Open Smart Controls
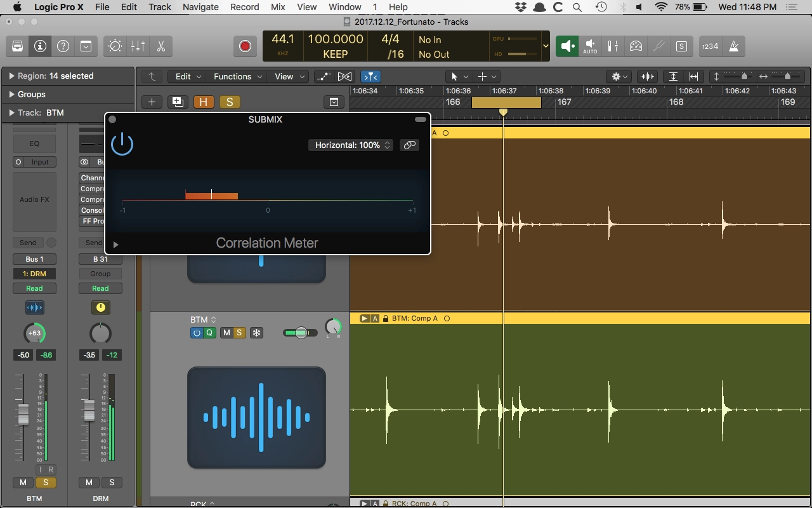Screen dimensions: 812x508 [115, 46]
